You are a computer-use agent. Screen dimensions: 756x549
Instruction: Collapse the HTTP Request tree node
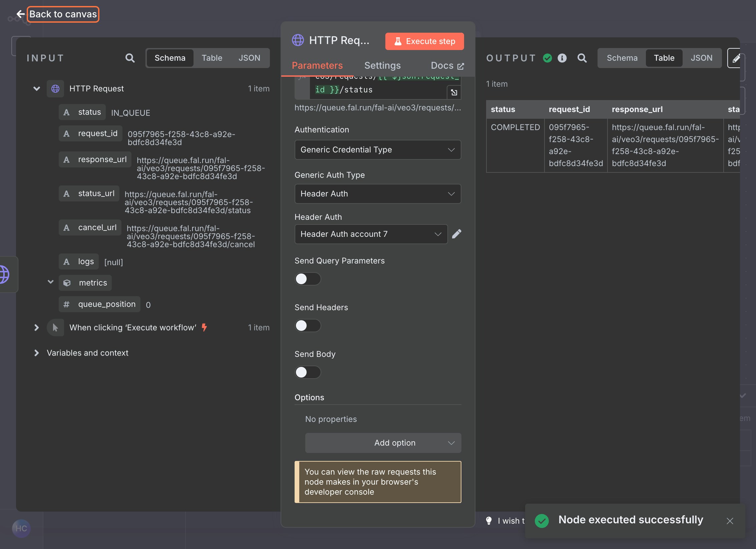coord(37,89)
